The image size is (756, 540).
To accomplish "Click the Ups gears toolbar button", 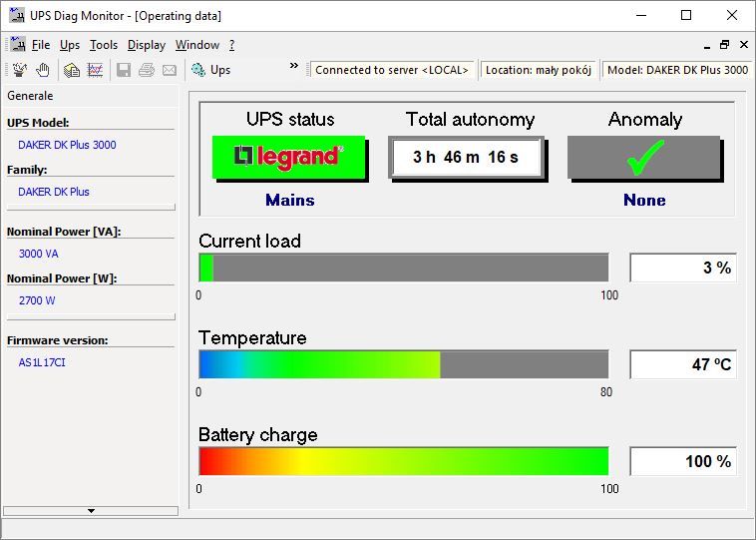I will click(x=210, y=70).
